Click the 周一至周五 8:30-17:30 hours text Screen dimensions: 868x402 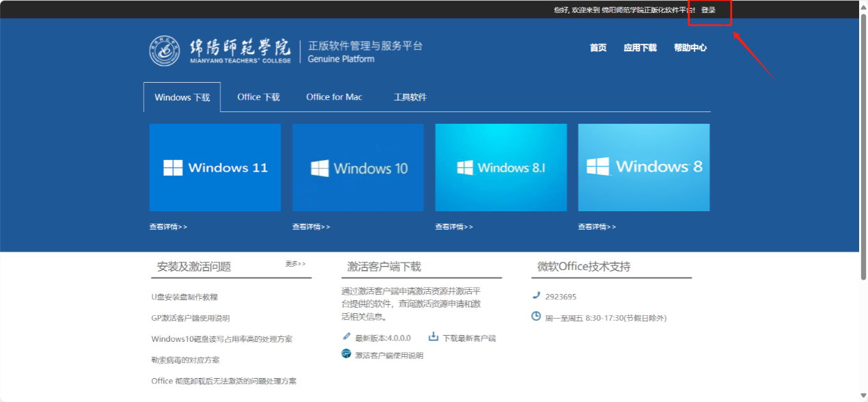click(606, 318)
